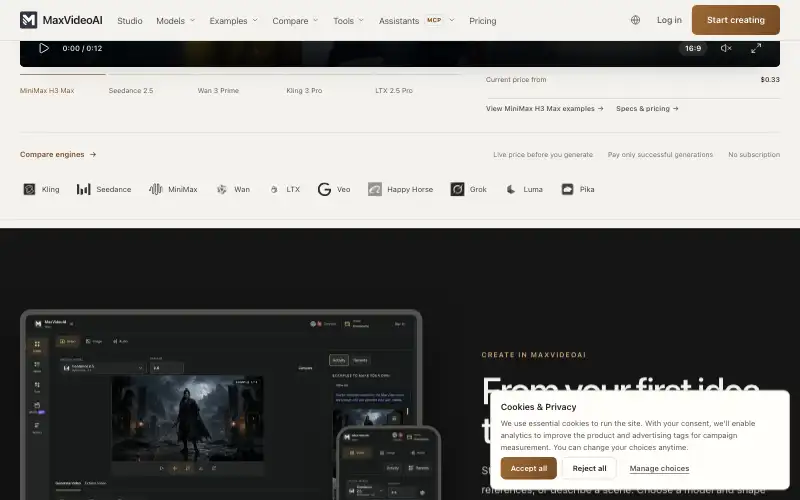800x500 pixels.
Task: Open the Examples menu label
Action: pyautogui.click(x=228, y=20)
